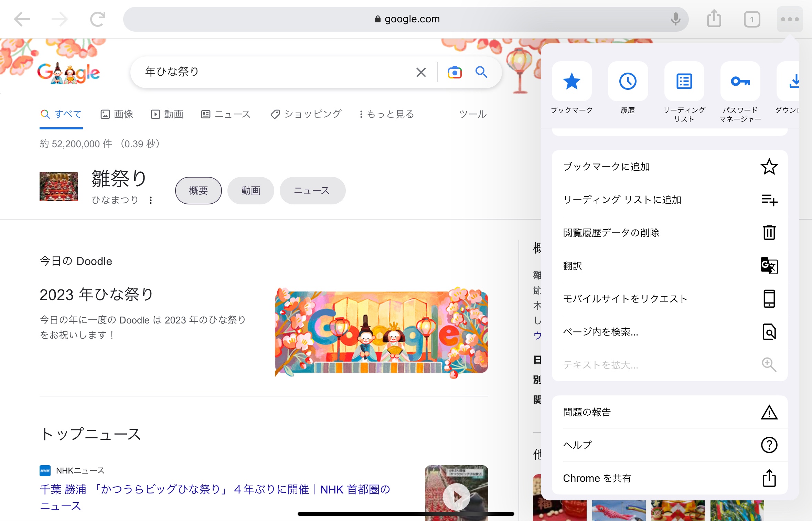This screenshot has width=812, height=521.
Task: Open the Bookmarks (ブックマーク) star icon
Action: (571, 82)
